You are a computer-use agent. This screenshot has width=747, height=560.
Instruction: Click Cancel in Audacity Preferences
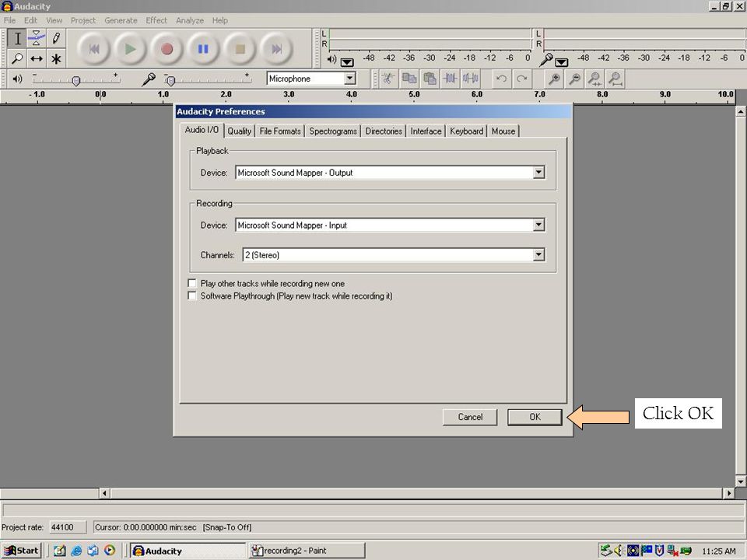(470, 417)
